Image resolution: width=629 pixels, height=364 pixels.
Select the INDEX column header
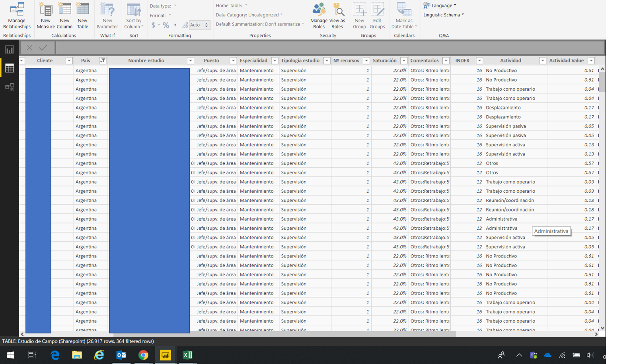[462, 60]
